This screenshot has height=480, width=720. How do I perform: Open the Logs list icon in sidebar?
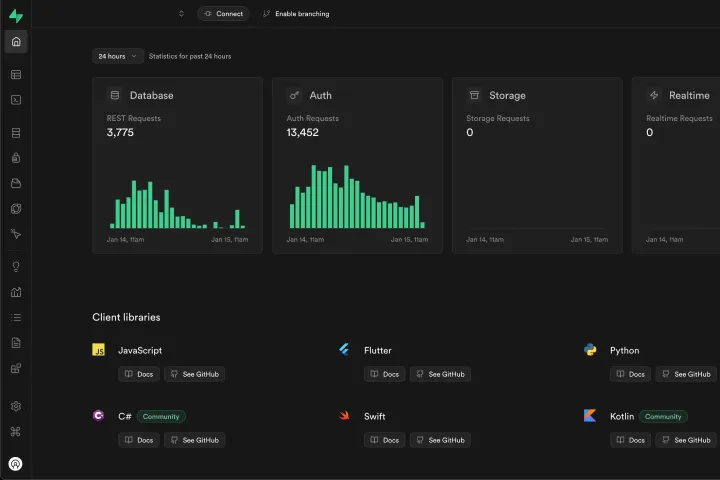(16, 317)
